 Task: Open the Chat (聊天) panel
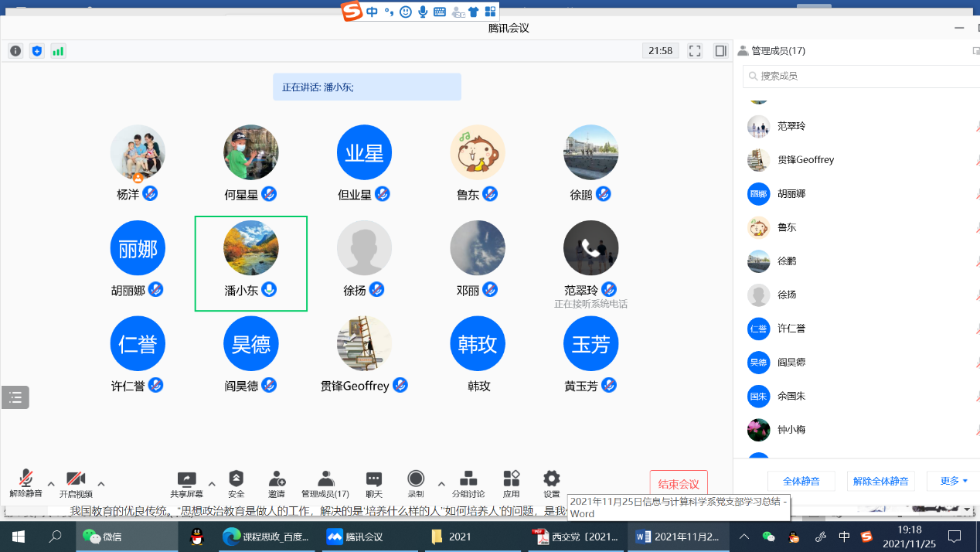click(374, 484)
